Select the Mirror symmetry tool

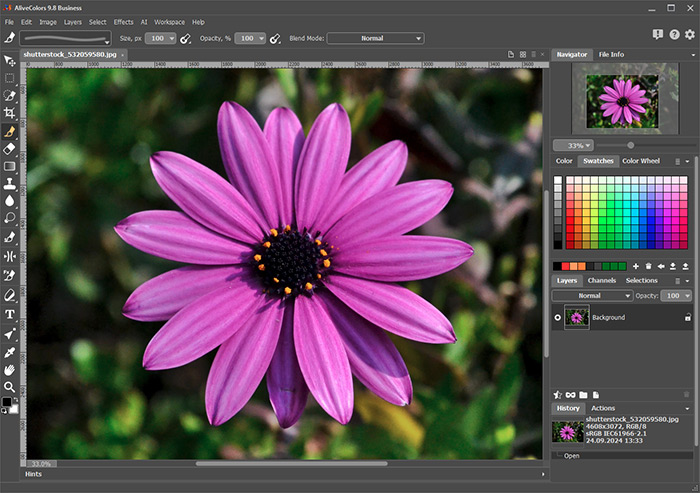9,256
